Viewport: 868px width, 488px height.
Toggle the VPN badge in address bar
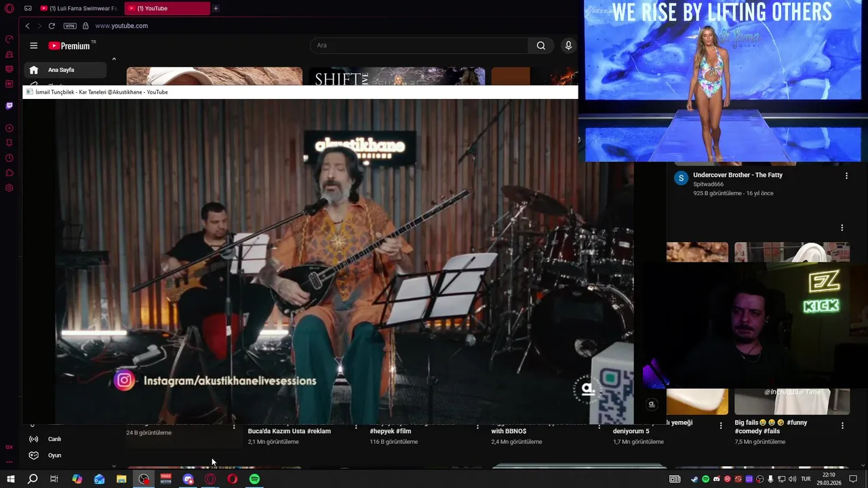pos(70,26)
